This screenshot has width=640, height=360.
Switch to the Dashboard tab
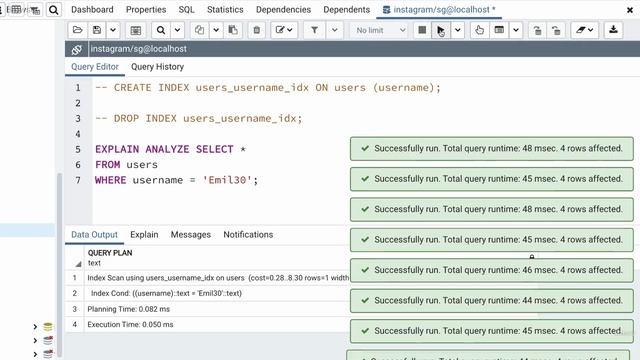[92, 9]
